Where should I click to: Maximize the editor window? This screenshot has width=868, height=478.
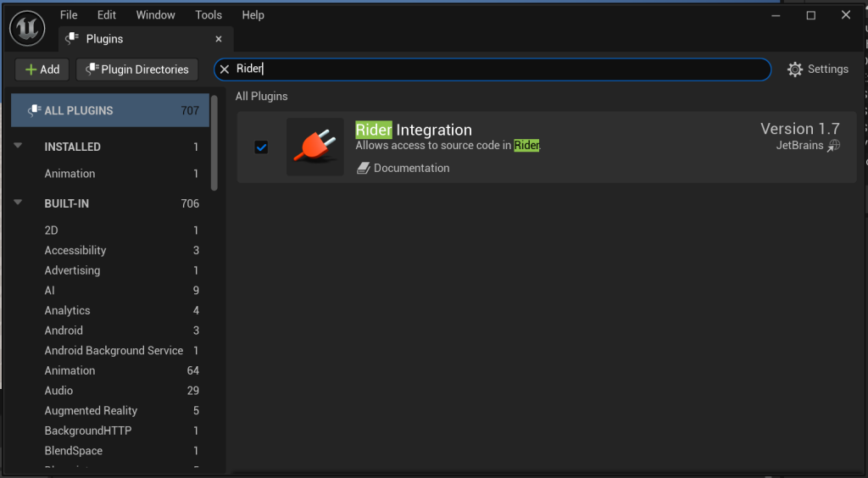click(811, 15)
